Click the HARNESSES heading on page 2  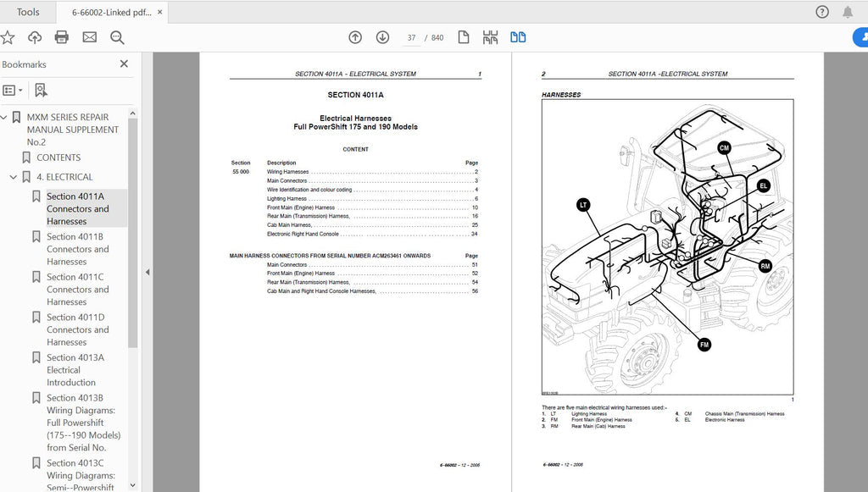561,95
